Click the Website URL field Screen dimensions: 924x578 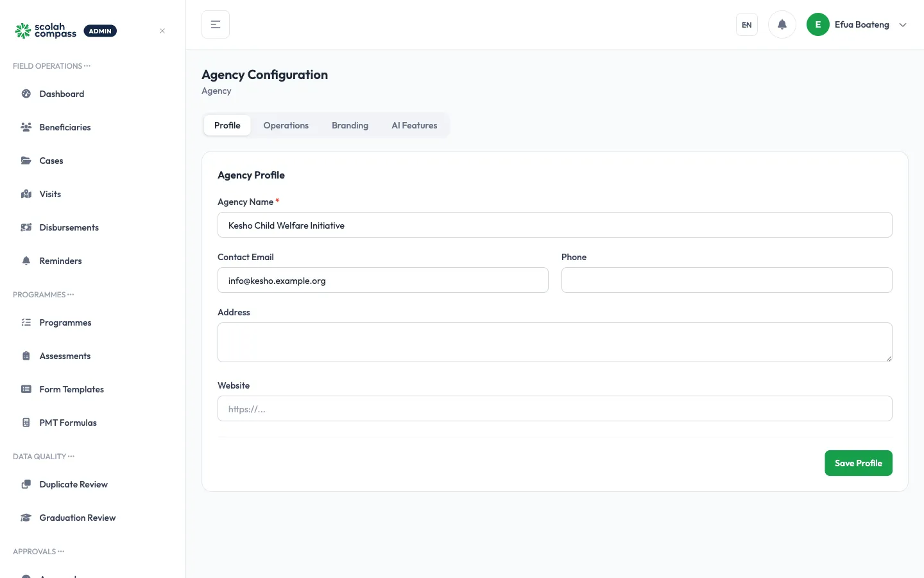[x=555, y=408]
